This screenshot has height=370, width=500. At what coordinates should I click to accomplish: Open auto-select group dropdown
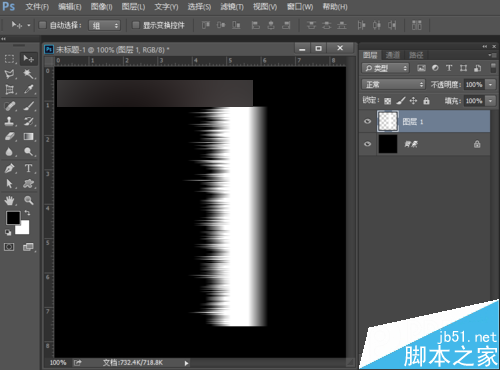tap(104, 25)
